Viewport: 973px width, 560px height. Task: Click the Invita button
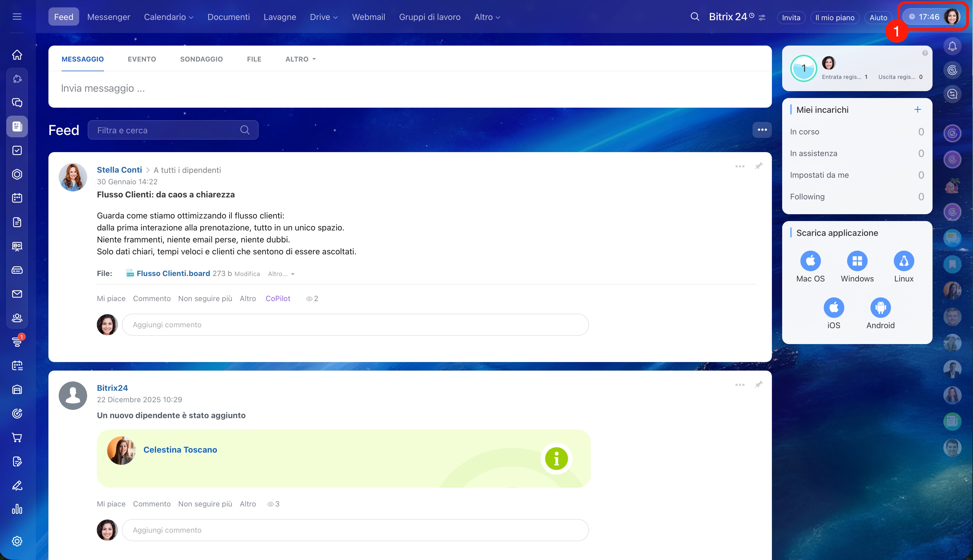[791, 17]
